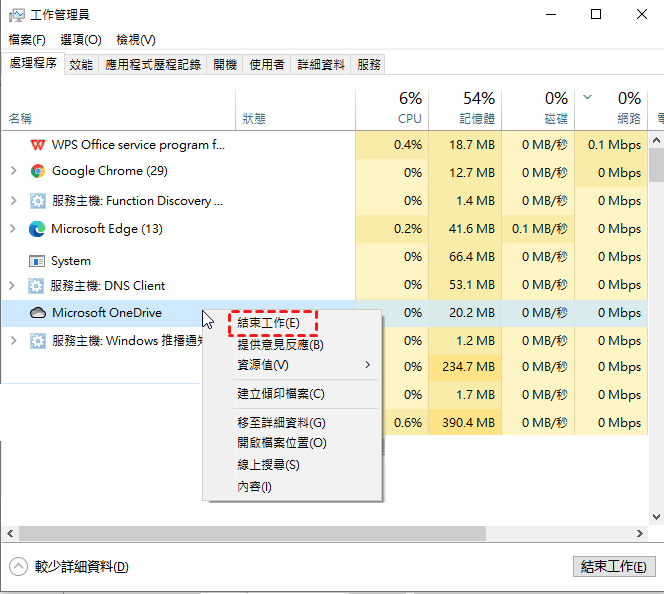This screenshot has width=664, height=594.
Task: Open the 檔案(F) menu
Action: pyautogui.click(x=27, y=40)
